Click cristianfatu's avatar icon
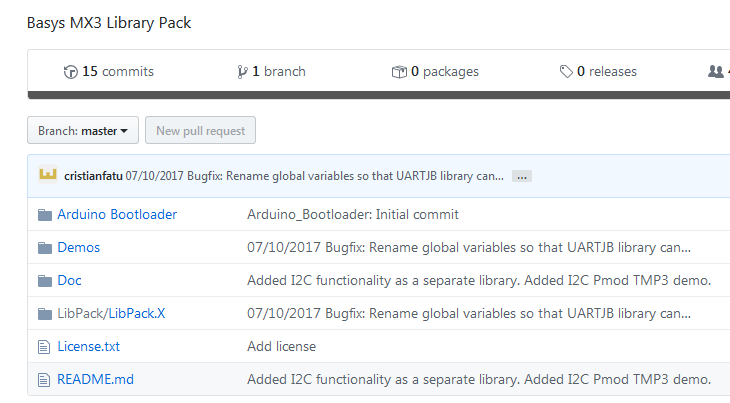The height and width of the screenshot is (403, 730). 47,175
